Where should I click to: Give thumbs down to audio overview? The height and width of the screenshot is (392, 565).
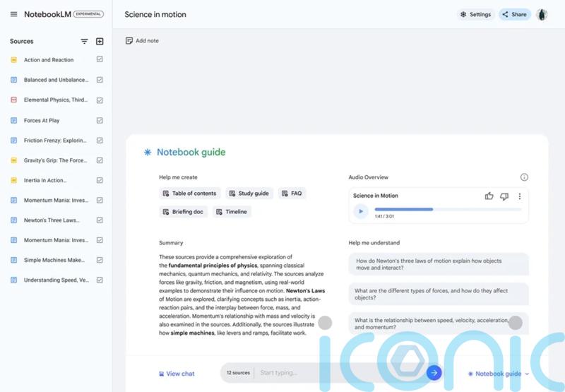[504, 196]
